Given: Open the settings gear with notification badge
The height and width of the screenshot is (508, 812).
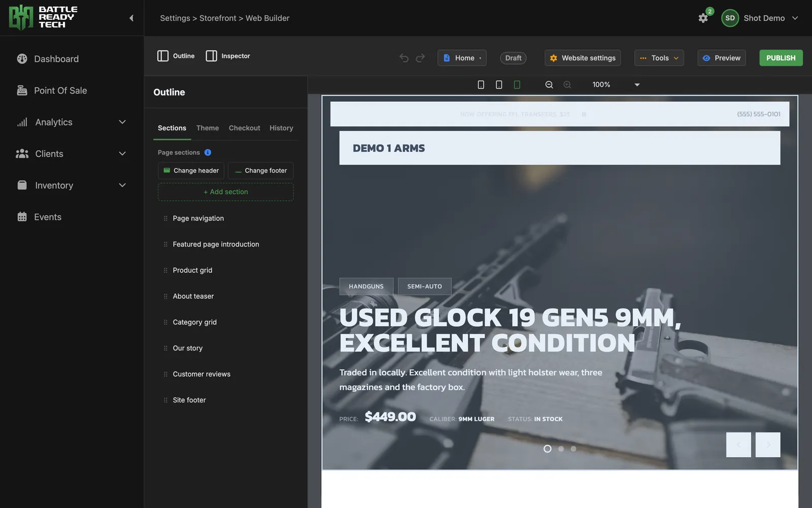Looking at the screenshot, I should click(703, 18).
